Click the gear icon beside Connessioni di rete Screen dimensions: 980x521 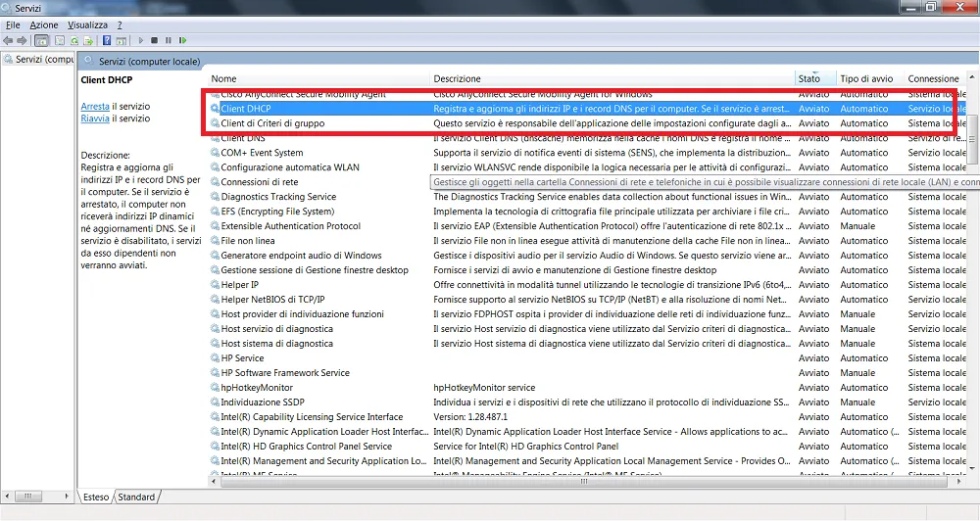click(x=215, y=182)
